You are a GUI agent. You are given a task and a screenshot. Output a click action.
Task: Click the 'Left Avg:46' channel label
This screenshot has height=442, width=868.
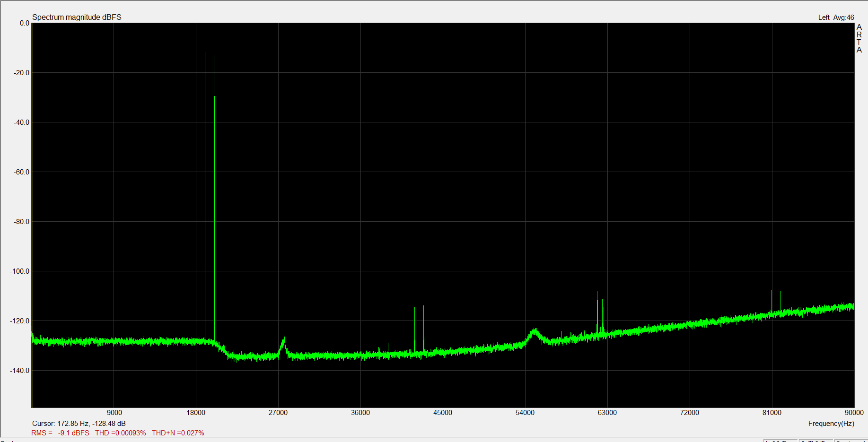[x=836, y=17]
